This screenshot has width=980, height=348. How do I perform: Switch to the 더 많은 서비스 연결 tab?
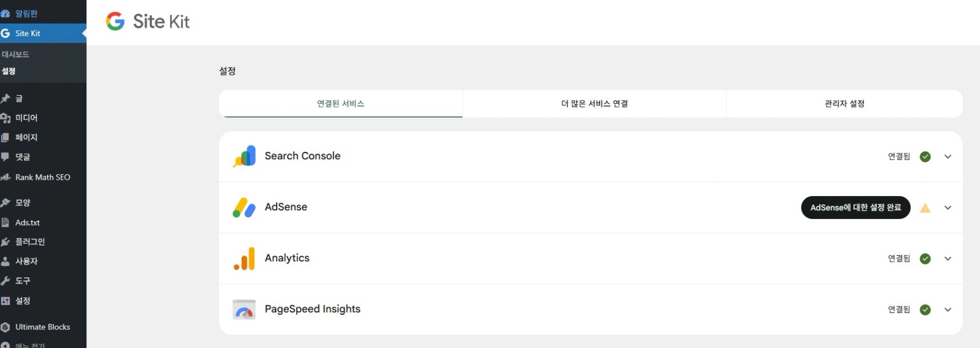(594, 104)
